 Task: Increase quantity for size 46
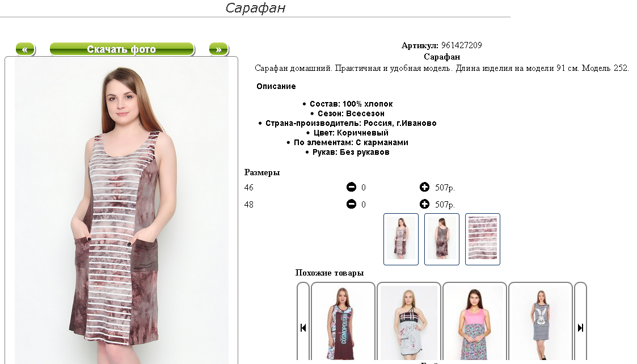click(x=424, y=187)
